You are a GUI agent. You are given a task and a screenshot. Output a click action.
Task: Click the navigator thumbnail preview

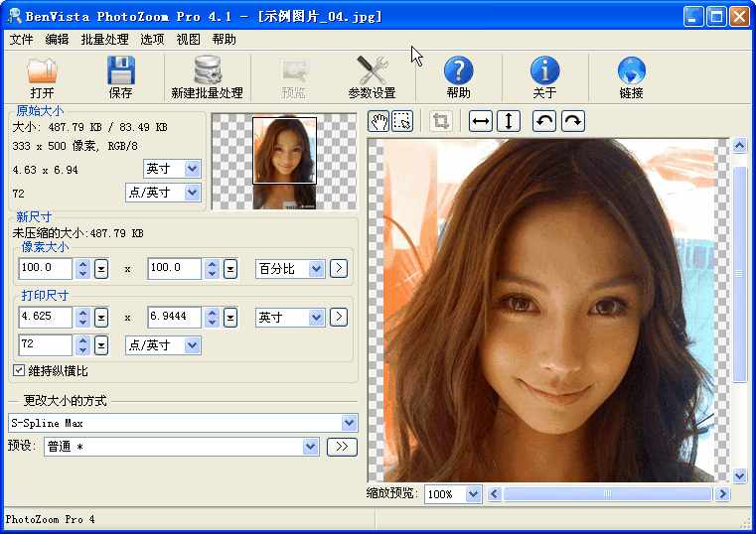[284, 162]
